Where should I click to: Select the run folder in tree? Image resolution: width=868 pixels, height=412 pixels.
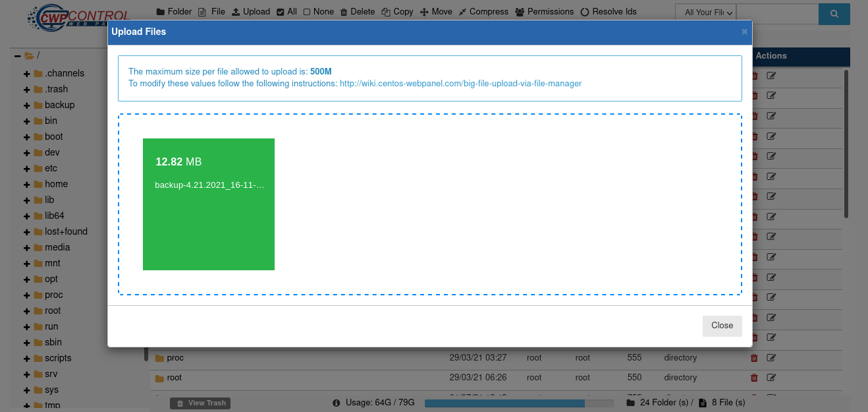click(x=51, y=326)
